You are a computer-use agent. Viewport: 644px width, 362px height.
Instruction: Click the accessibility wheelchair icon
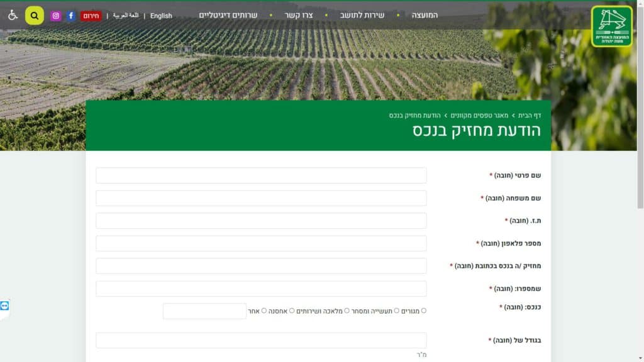click(x=13, y=15)
